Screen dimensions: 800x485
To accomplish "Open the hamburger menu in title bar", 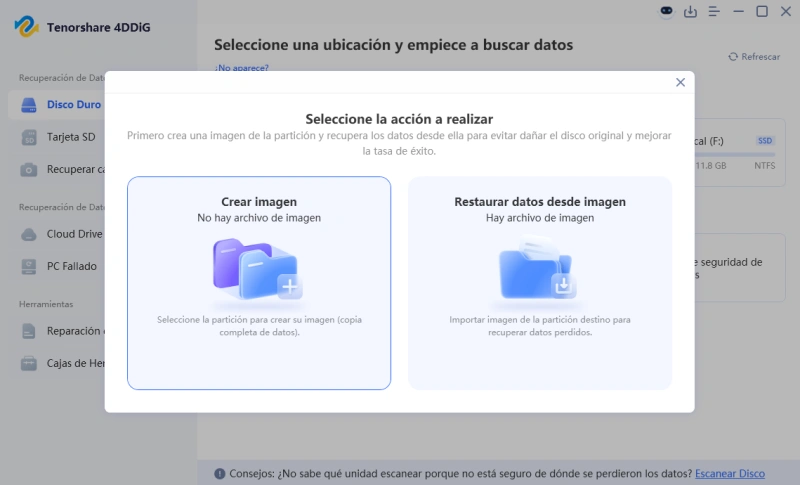I will 714,11.
